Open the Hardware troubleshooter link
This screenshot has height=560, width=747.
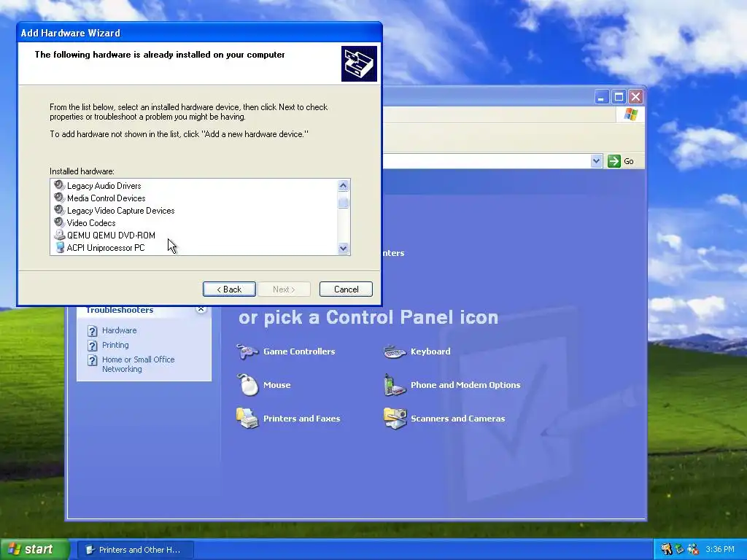pyautogui.click(x=119, y=330)
